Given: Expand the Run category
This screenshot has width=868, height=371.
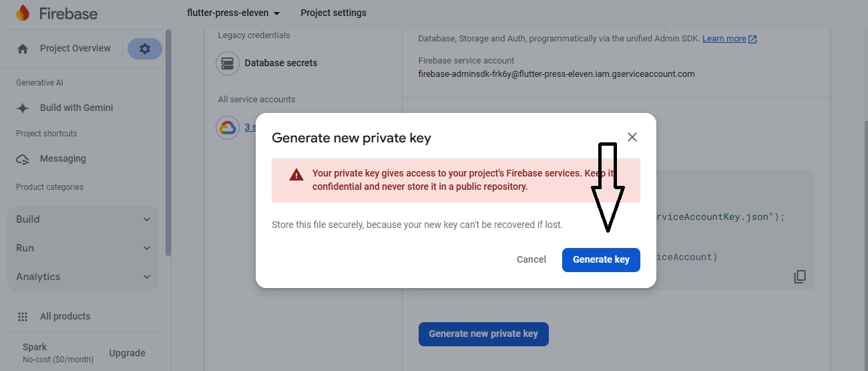Looking at the screenshot, I should pos(83,248).
